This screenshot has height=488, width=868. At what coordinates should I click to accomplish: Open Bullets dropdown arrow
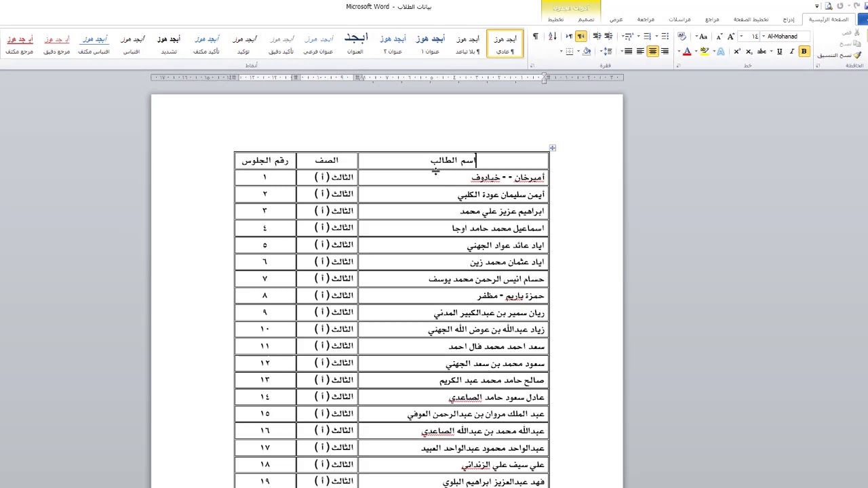coord(656,36)
